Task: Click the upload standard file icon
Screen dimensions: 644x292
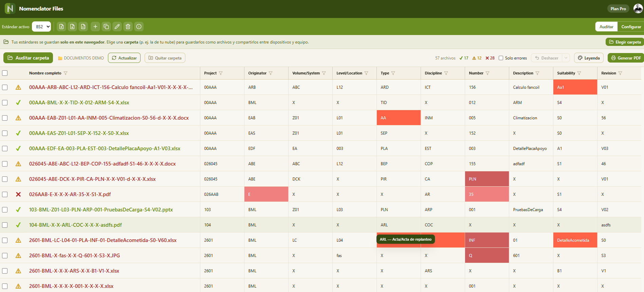Action: tap(61, 27)
